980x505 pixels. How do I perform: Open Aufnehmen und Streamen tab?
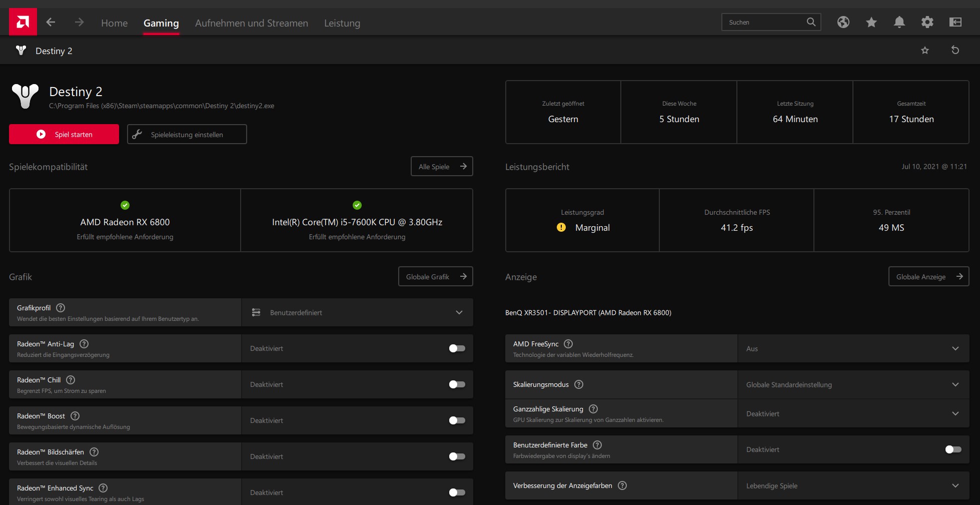252,23
